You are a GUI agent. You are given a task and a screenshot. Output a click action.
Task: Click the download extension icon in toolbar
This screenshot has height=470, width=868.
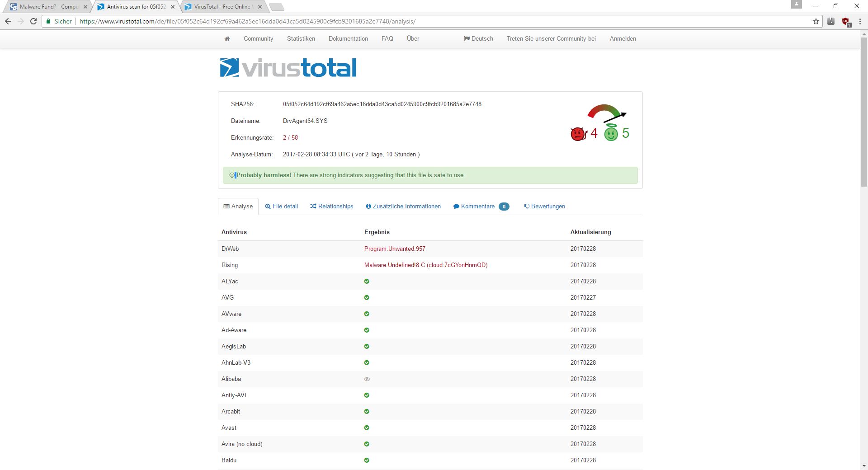[831, 21]
